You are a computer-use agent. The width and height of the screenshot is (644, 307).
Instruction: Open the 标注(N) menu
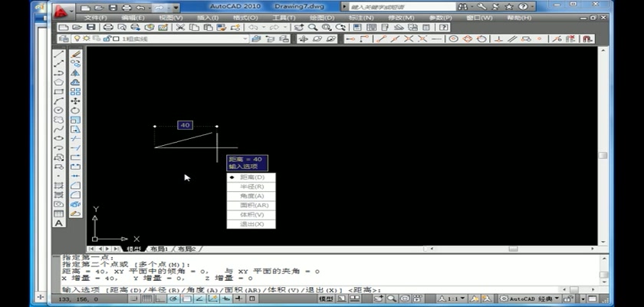[361, 18]
